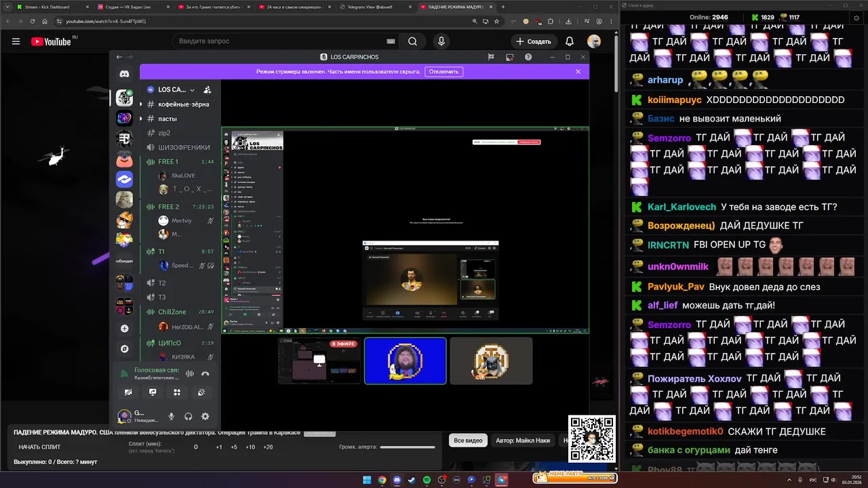Open new Chrome tab with plus
This screenshot has width=868, height=488.
pyautogui.click(x=502, y=7)
